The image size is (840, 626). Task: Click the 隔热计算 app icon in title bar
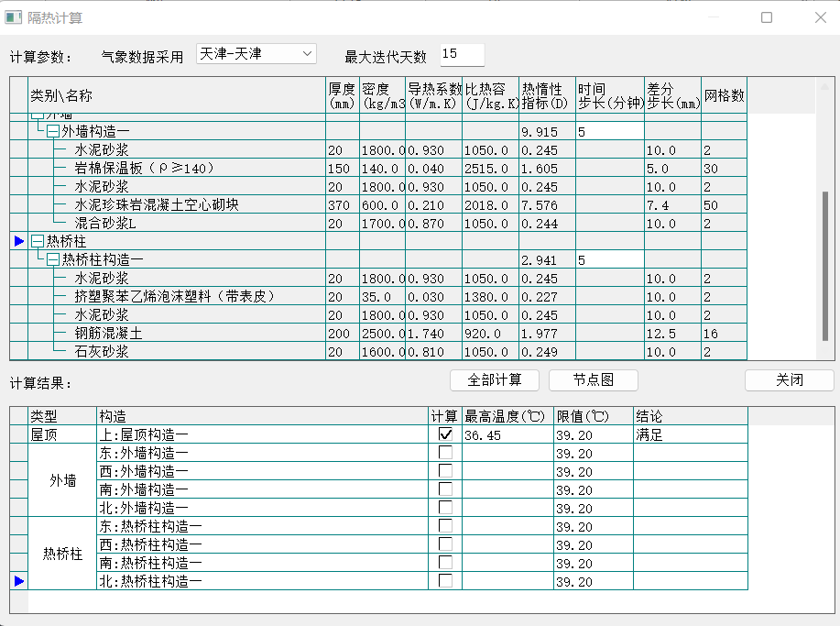[13, 17]
